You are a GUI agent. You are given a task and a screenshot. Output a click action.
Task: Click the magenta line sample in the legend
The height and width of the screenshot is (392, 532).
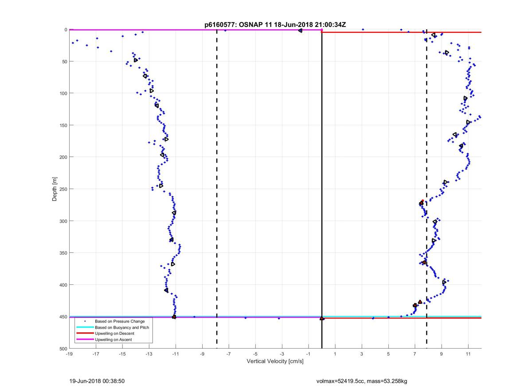coord(85,339)
